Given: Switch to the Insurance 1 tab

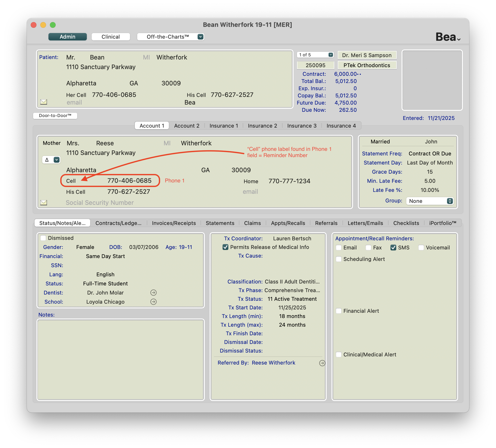Looking at the screenshot, I should tap(223, 126).
